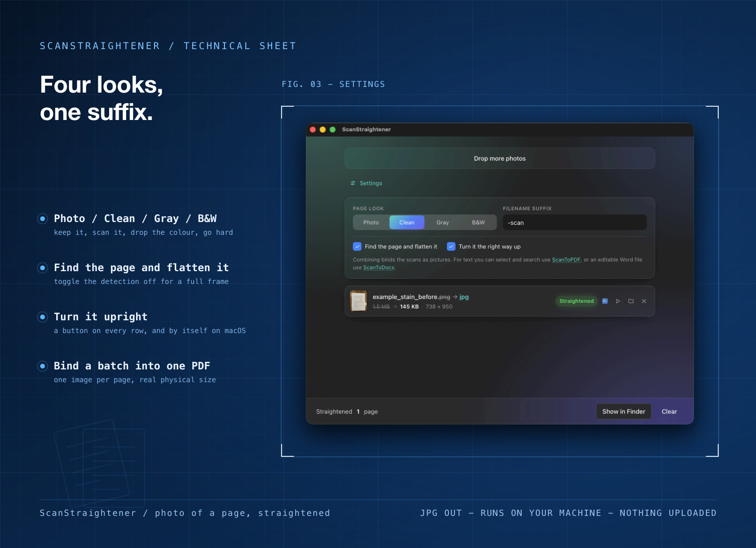This screenshot has width=756, height=548.
Task: Click the Four looks, one suffix headline
Action: pyautogui.click(x=102, y=98)
